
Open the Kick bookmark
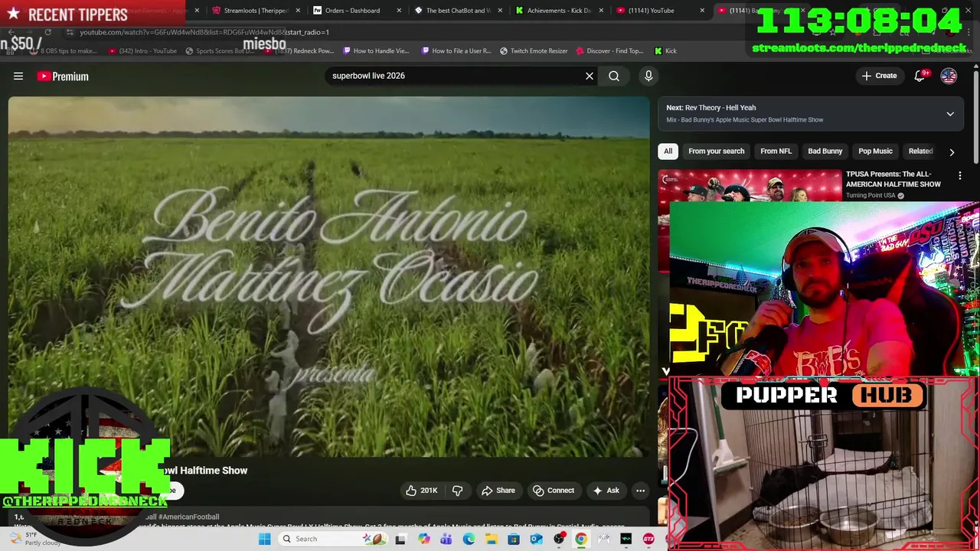pos(665,51)
